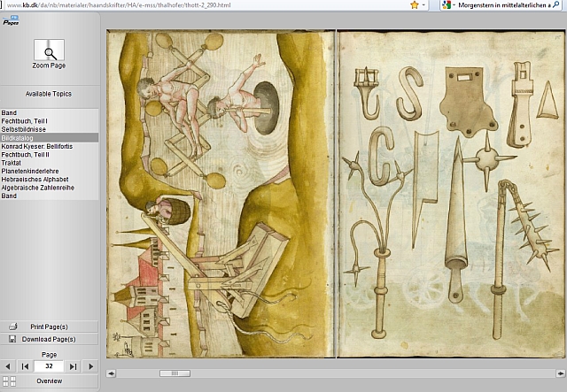Click the printer icon for Print Page(s)
Image resolution: width=567 pixels, height=392 pixels.
[12, 327]
